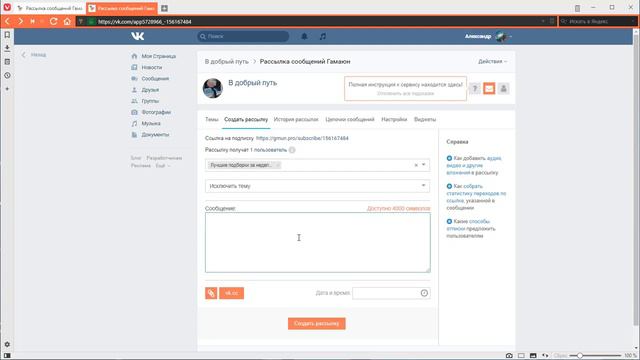
Task: Open the subscription link gmun.pro
Action: pos(302,138)
